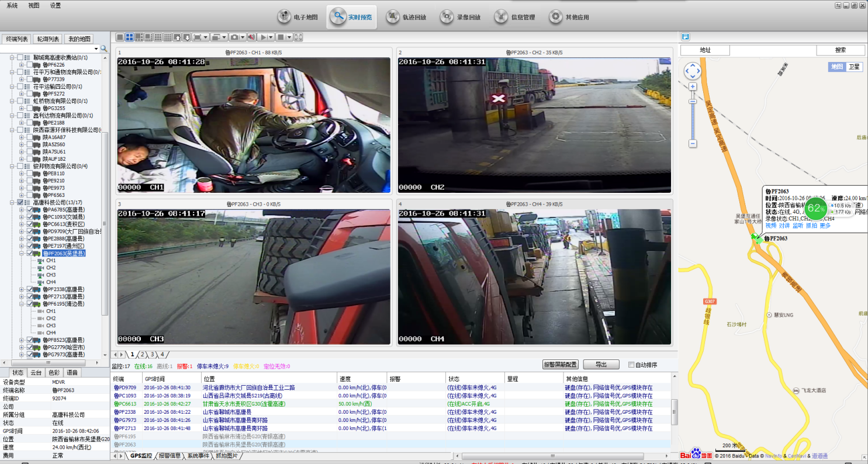Collapse the 鲁PF2063(吴堡县) vehicle node

[22, 253]
